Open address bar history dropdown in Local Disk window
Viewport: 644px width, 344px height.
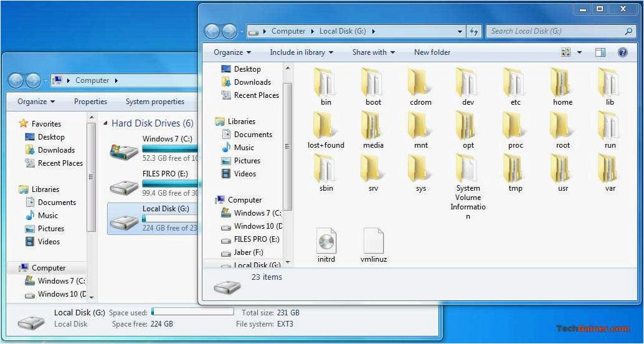pos(460,31)
